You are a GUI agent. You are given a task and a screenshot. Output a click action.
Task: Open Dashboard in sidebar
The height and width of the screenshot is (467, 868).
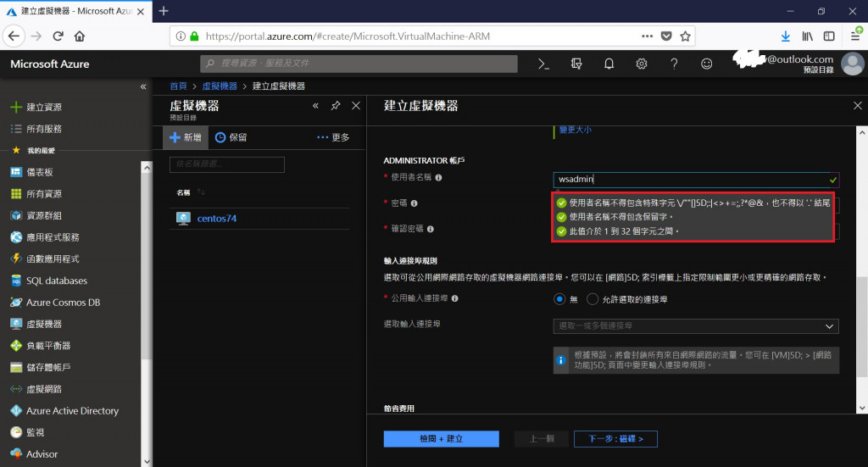pos(32,172)
